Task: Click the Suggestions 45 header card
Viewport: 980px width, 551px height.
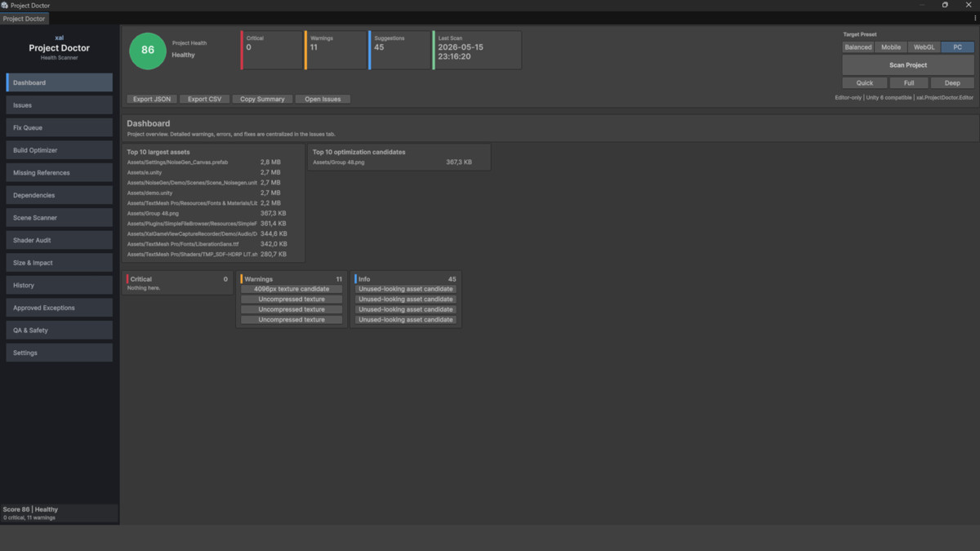Action: point(399,50)
